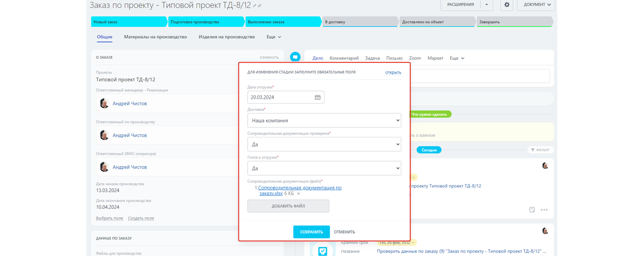This screenshot has width=644, height=256.
Task: Remove the attached xlsx file with × icon
Action: (x=298, y=194)
